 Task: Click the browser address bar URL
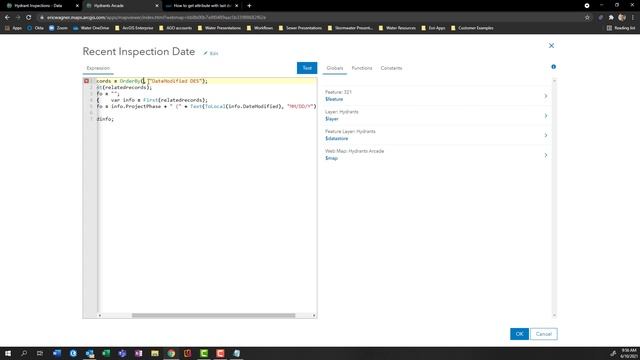pyautogui.click(x=156, y=18)
